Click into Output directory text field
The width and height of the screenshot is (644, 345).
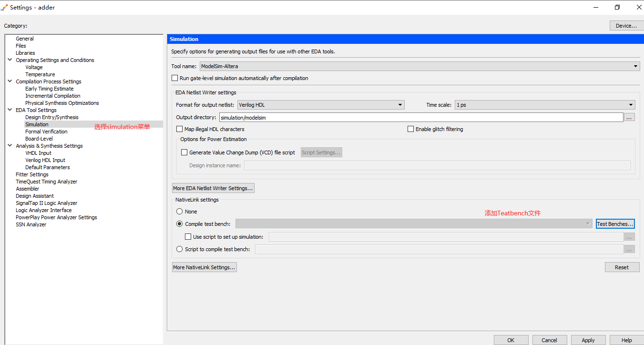click(421, 117)
